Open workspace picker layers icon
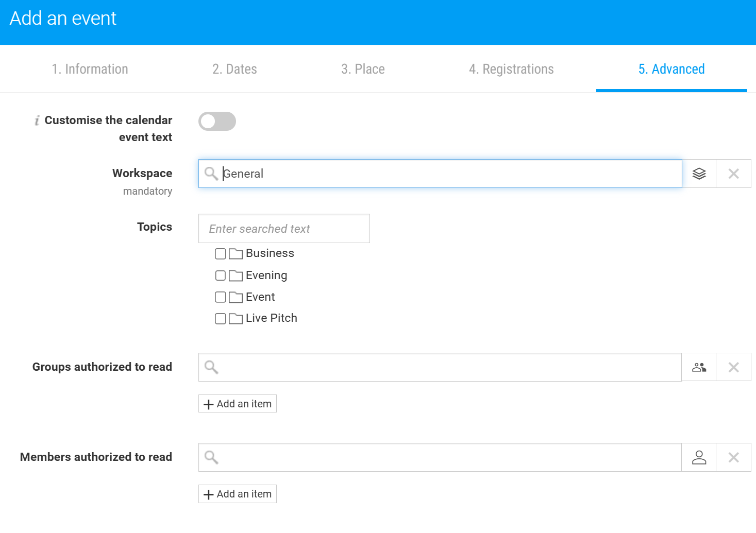Image resolution: width=756 pixels, height=533 pixels. pos(699,174)
